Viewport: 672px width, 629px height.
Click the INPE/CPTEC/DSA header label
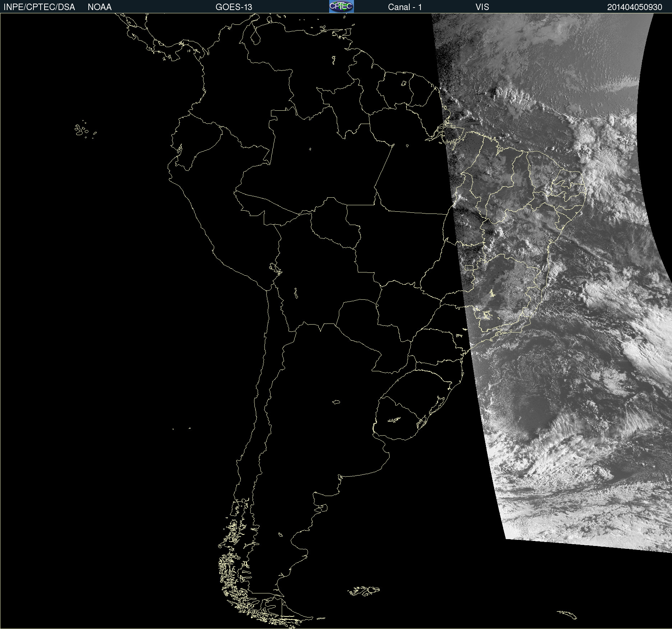pyautogui.click(x=39, y=7)
